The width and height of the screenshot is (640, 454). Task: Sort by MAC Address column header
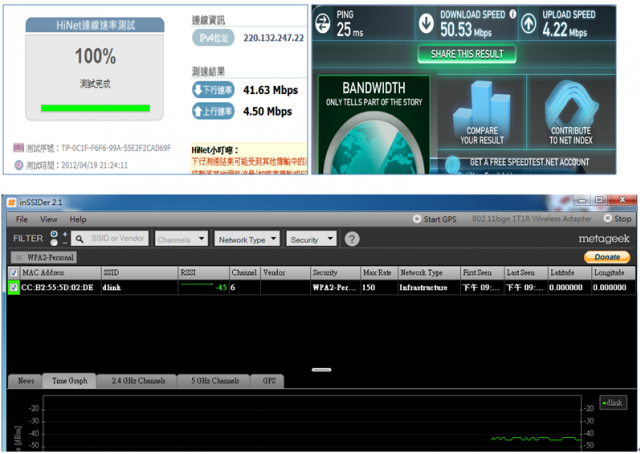point(60,273)
